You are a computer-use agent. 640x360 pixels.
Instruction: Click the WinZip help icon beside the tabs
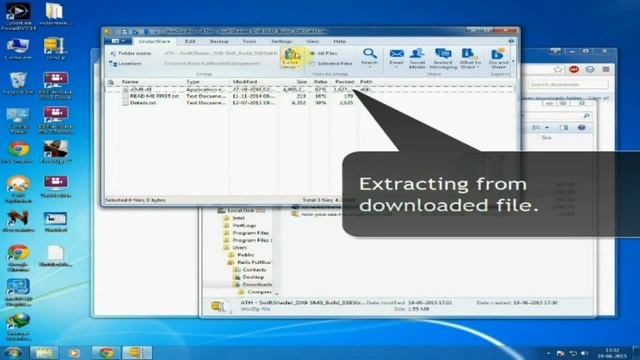pyautogui.click(x=511, y=41)
